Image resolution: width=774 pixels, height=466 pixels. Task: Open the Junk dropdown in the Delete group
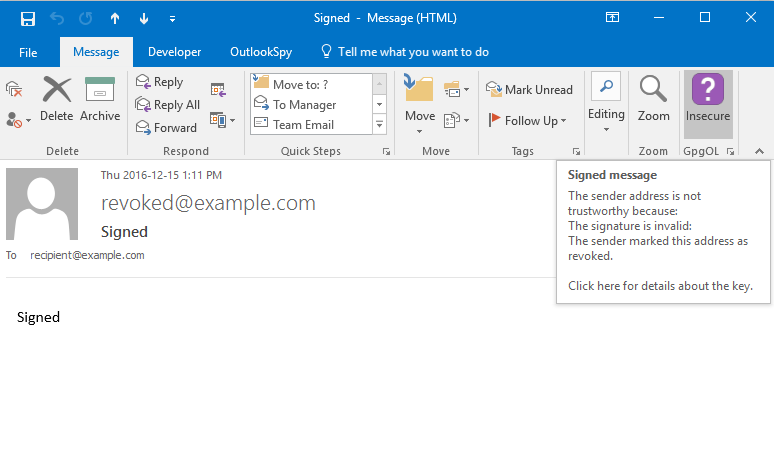[x=18, y=119]
